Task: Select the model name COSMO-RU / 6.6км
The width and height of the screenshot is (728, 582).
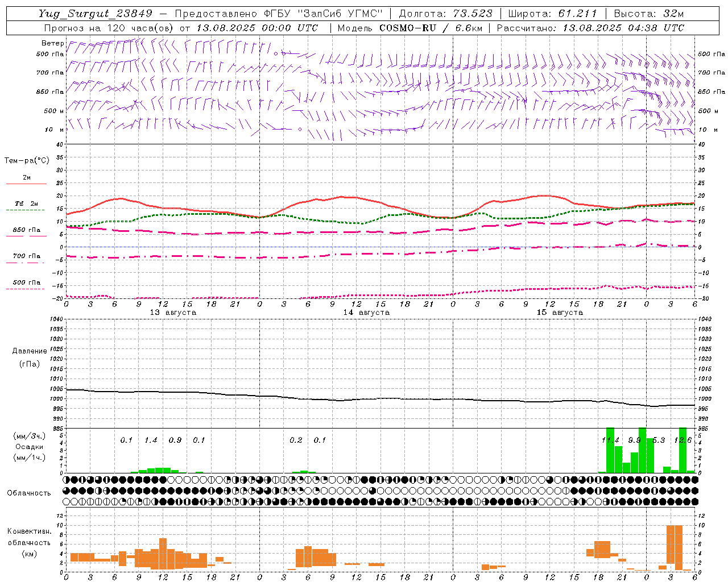Action: (431, 28)
